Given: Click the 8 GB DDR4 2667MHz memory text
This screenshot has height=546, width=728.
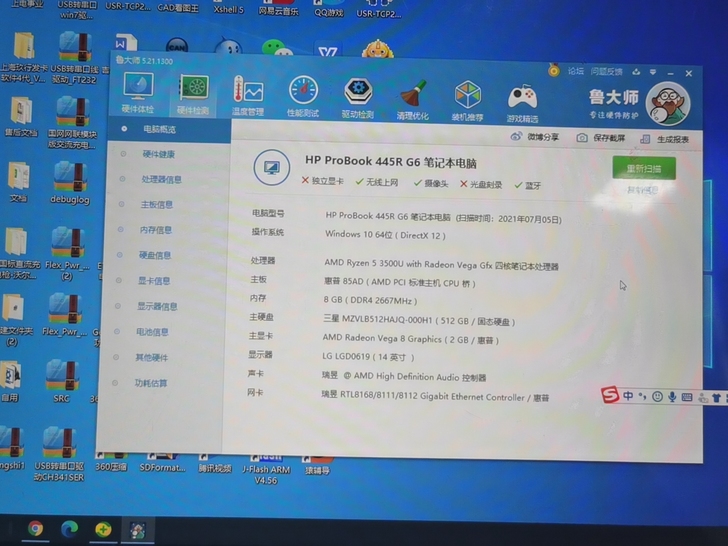Looking at the screenshot, I should click(x=370, y=300).
